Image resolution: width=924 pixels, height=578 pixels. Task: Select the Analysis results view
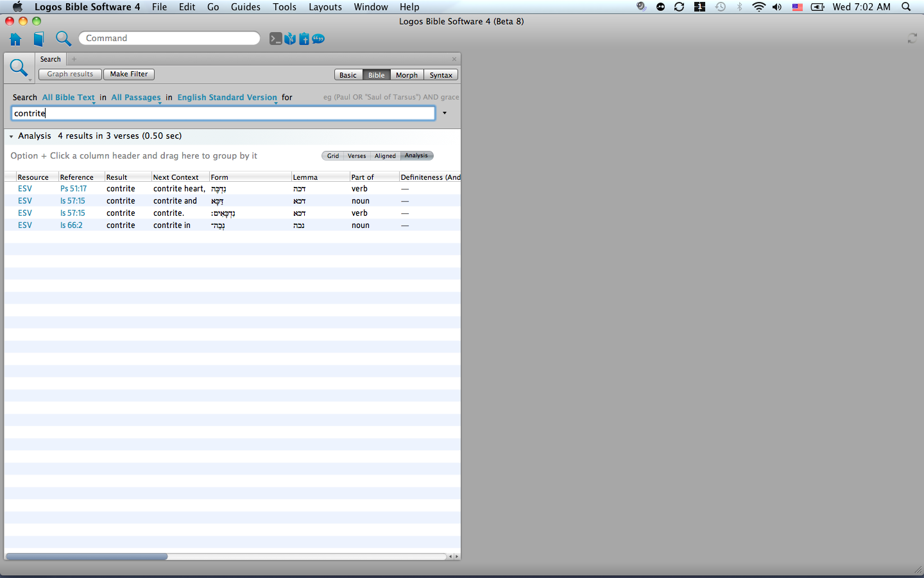pyautogui.click(x=416, y=155)
